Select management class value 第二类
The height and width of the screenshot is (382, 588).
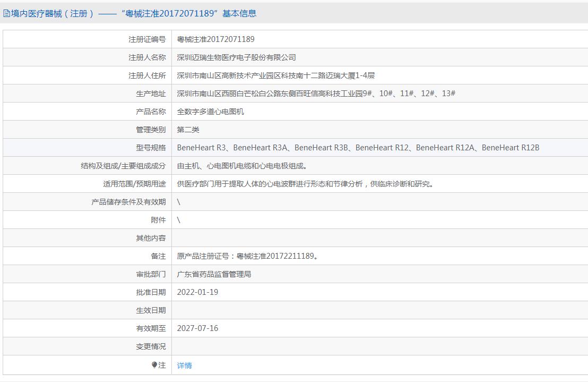pyautogui.click(x=188, y=130)
